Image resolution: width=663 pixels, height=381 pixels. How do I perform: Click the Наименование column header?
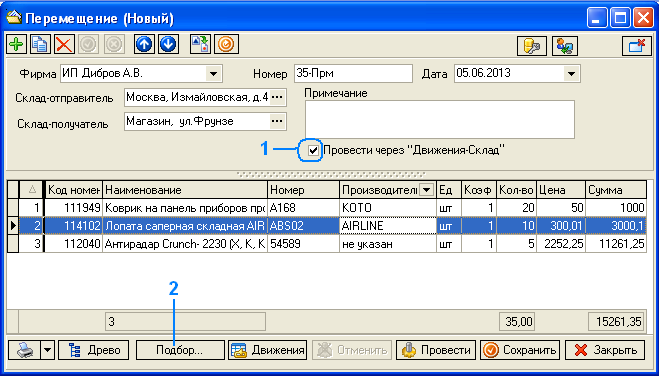pyautogui.click(x=185, y=190)
